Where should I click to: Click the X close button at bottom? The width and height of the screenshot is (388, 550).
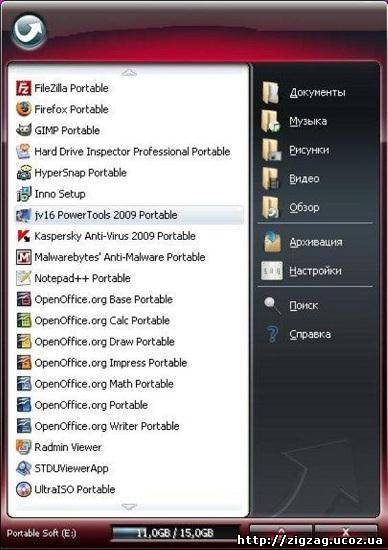tap(346, 532)
